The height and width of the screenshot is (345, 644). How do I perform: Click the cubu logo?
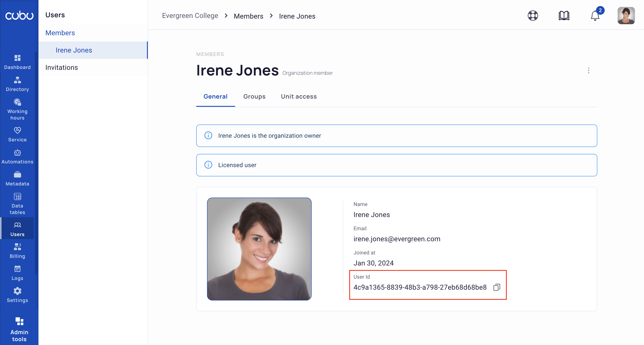tap(19, 16)
